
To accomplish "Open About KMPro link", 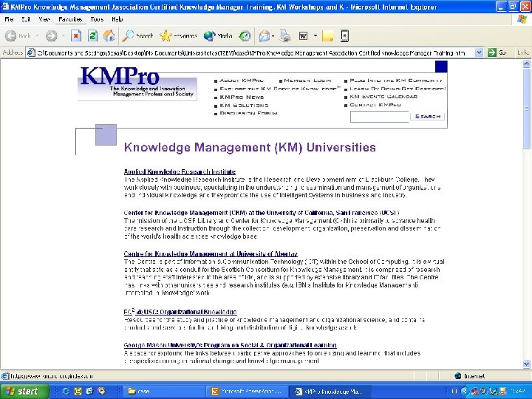I will [242, 81].
